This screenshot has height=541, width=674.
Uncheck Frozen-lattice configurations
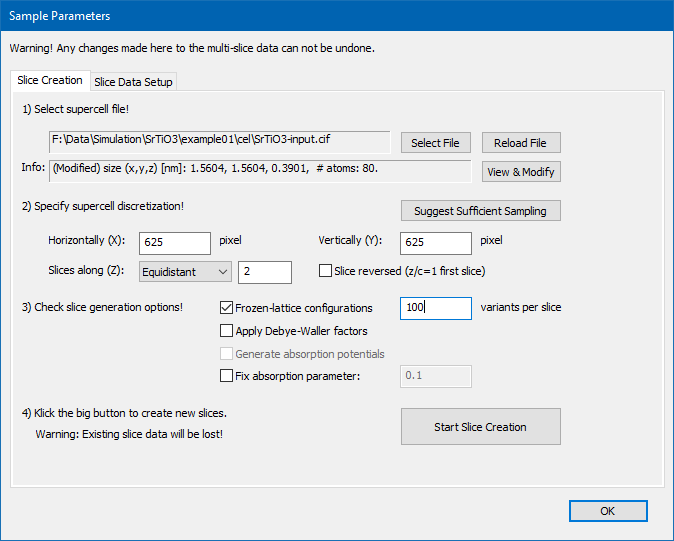pyautogui.click(x=226, y=308)
